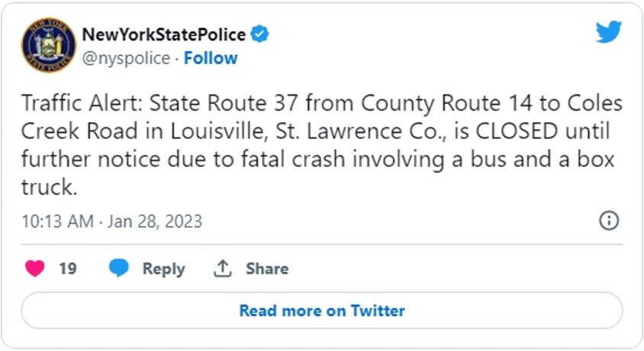Image resolution: width=644 pixels, height=351 pixels.
Task: Click the share upload arrow icon
Action: tap(223, 269)
